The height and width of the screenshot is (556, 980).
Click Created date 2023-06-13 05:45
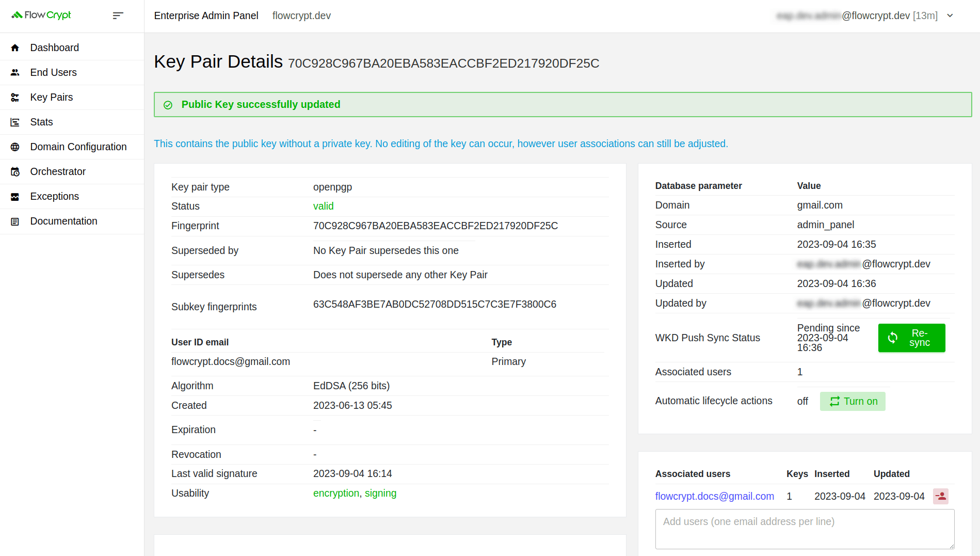click(x=352, y=405)
